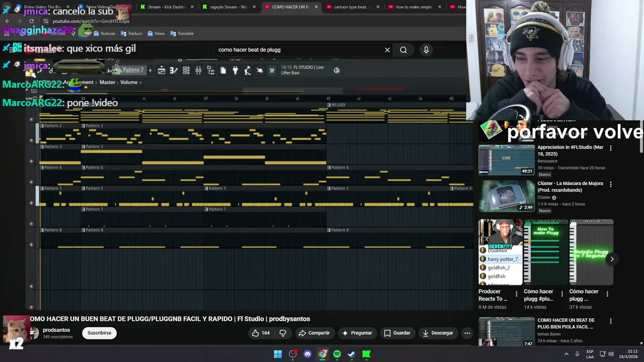This screenshot has height=362, width=644.
Task: Open Windows Start menu
Action: coord(278,354)
